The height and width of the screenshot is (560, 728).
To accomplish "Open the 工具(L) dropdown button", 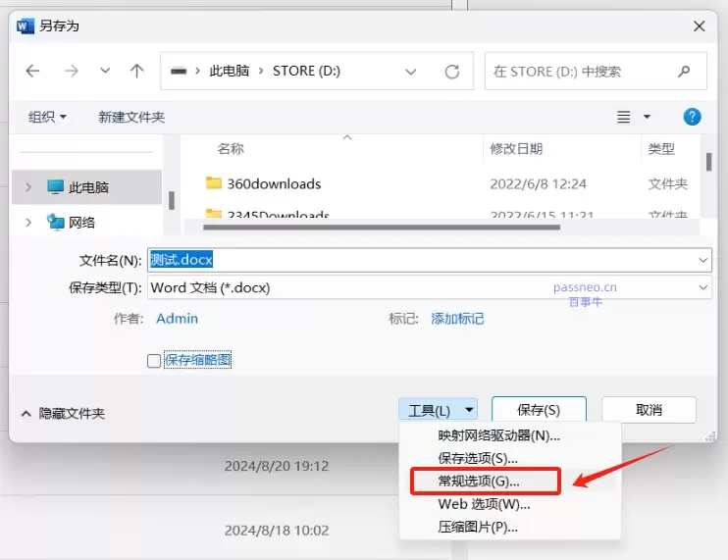I will point(438,410).
